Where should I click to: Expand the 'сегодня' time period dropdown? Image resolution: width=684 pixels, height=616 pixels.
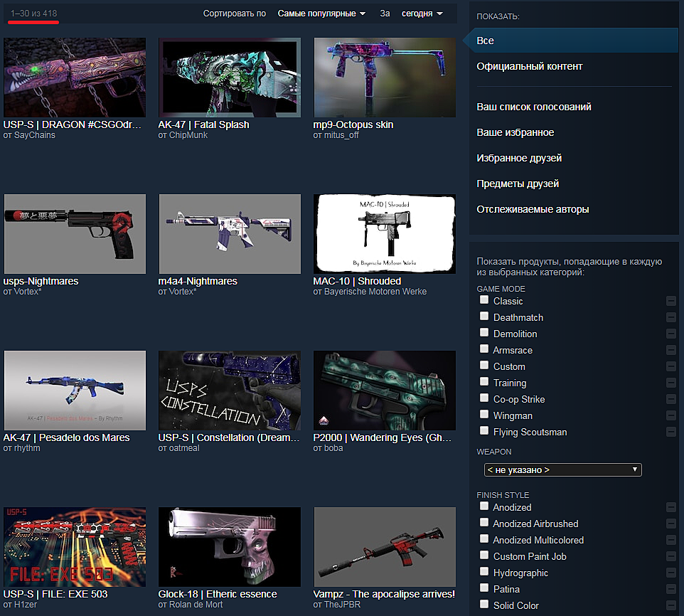(x=422, y=14)
